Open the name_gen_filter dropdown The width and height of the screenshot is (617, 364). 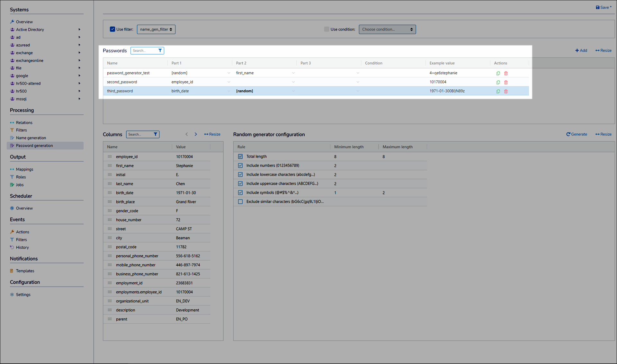point(156,29)
